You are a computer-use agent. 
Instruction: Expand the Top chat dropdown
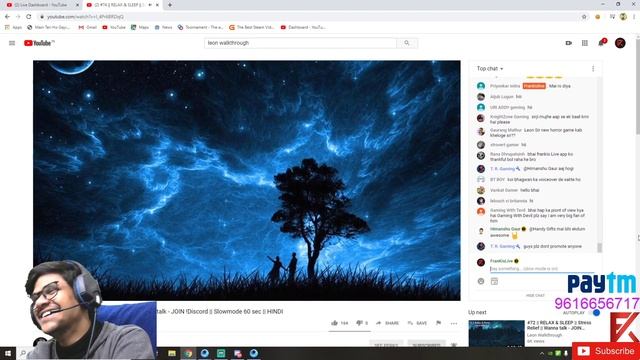click(490, 69)
